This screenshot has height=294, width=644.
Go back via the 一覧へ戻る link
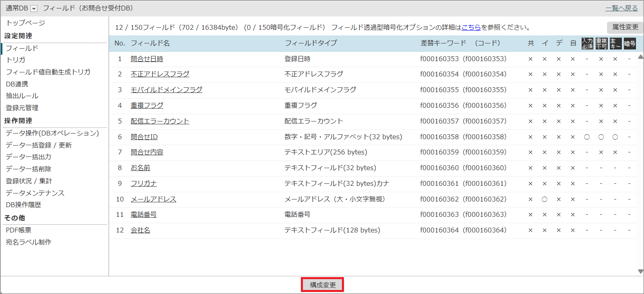(x=621, y=8)
